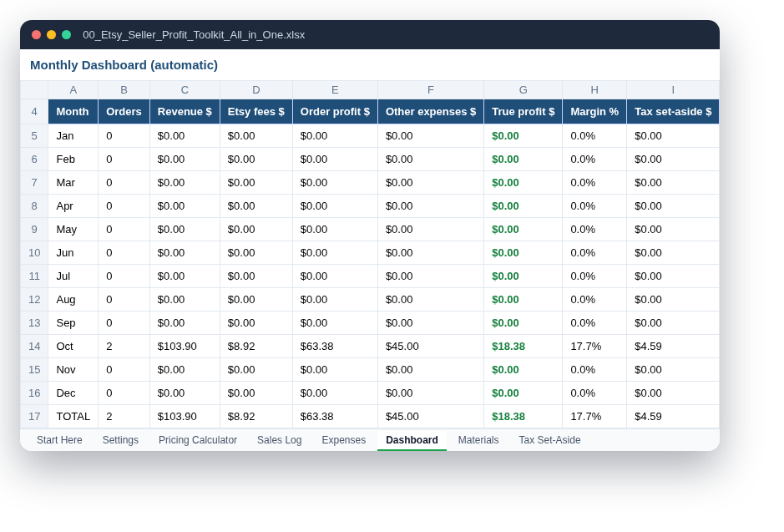Select the TOTAL row label cell

73,417
